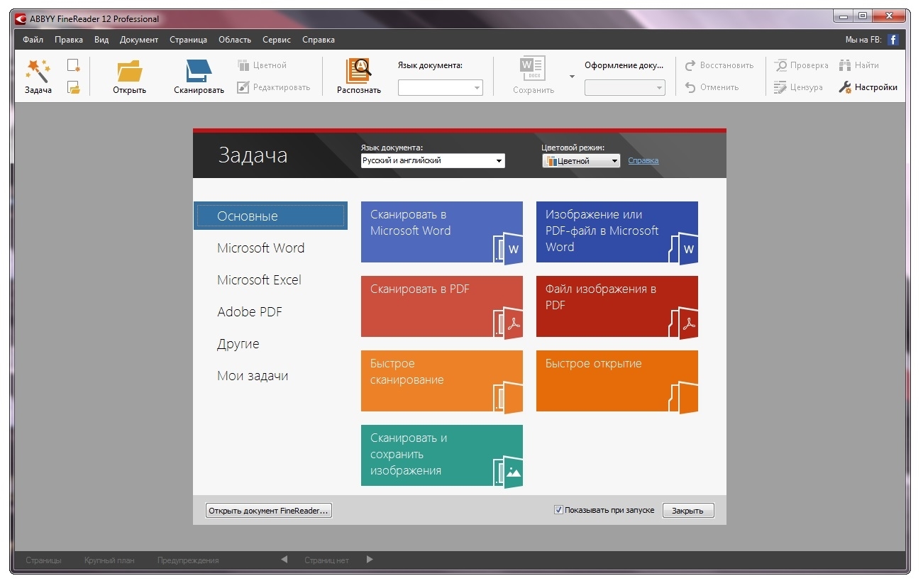Start the Быстрое сканирование task tile
This screenshot has height=588, width=923.
(x=441, y=381)
